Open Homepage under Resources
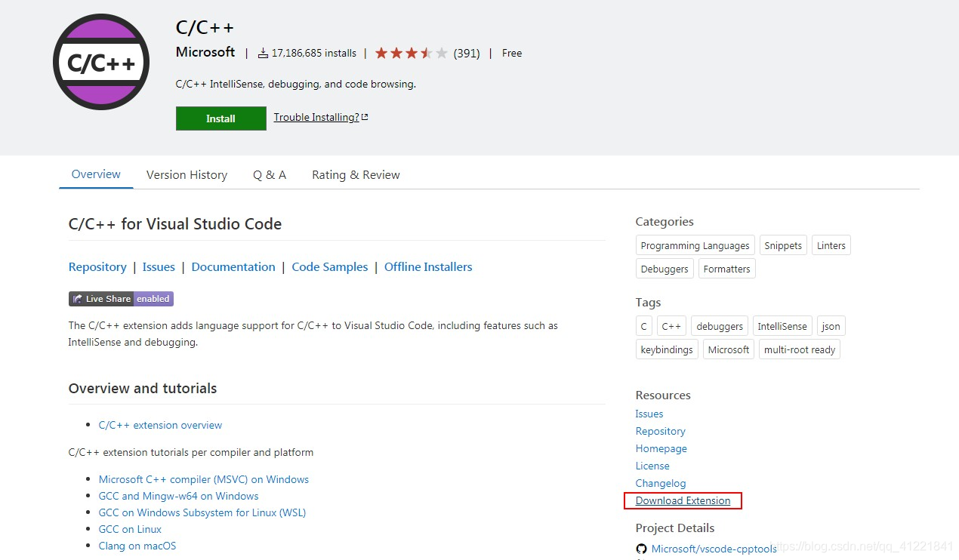The width and height of the screenshot is (959, 560). (x=661, y=448)
